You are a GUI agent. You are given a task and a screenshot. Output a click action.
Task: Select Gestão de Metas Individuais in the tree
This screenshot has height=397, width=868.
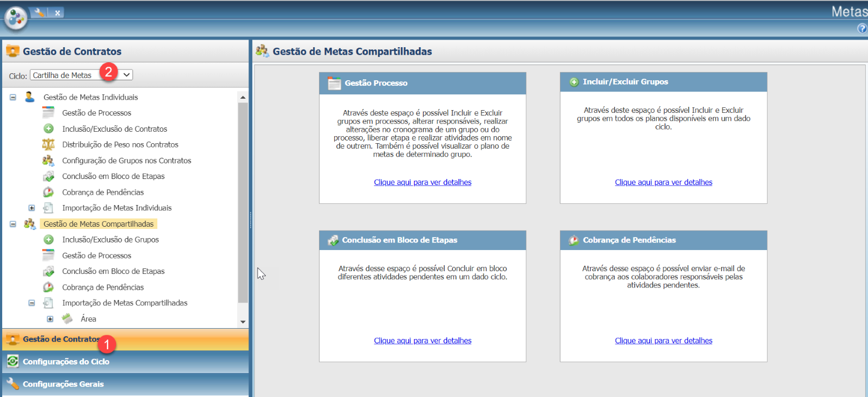click(x=91, y=97)
